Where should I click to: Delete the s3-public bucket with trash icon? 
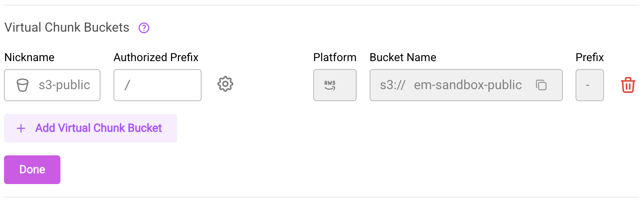(x=628, y=85)
